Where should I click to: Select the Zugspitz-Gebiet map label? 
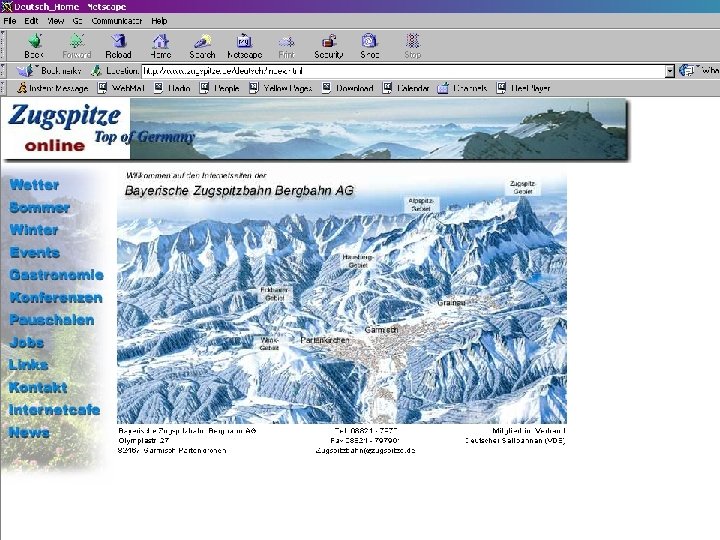coord(523,187)
